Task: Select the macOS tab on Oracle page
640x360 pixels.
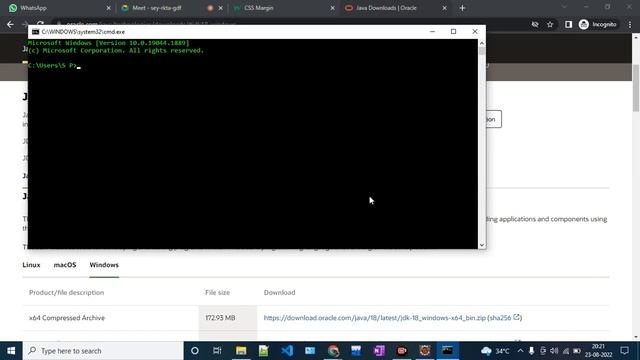Action: tap(65, 265)
